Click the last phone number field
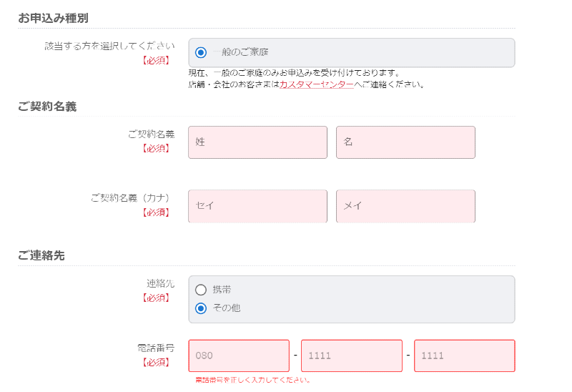This screenshot has width=572, height=392. [x=464, y=356]
